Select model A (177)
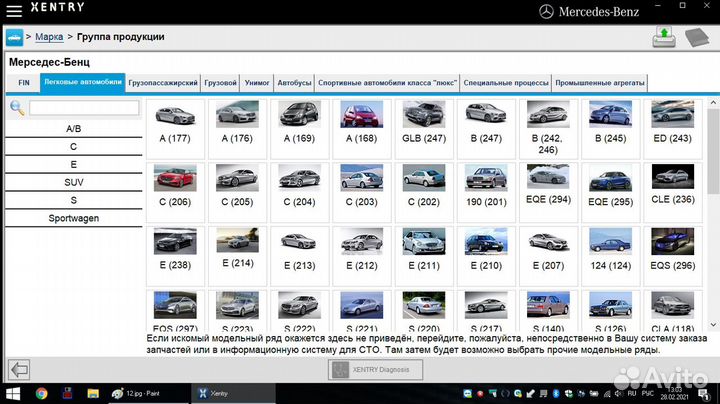 (175, 129)
